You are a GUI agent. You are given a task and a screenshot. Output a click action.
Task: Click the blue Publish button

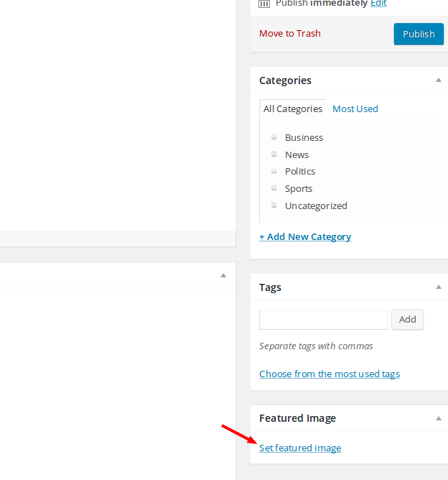click(419, 34)
